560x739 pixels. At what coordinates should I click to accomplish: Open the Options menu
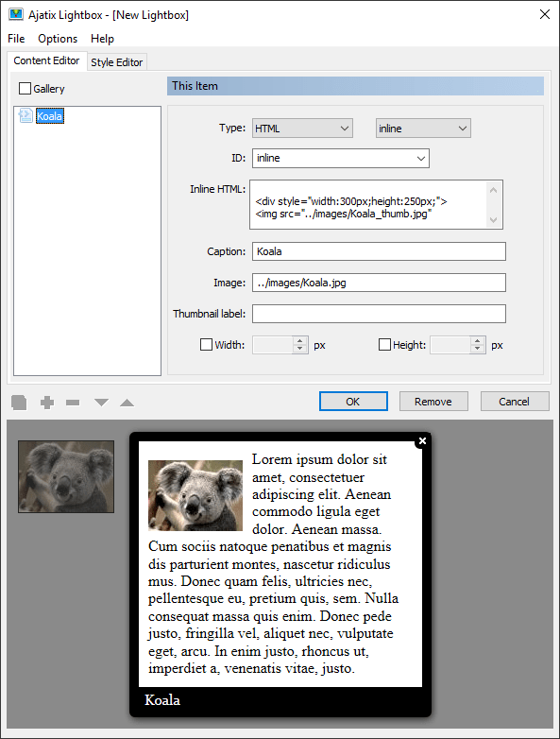[58, 39]
